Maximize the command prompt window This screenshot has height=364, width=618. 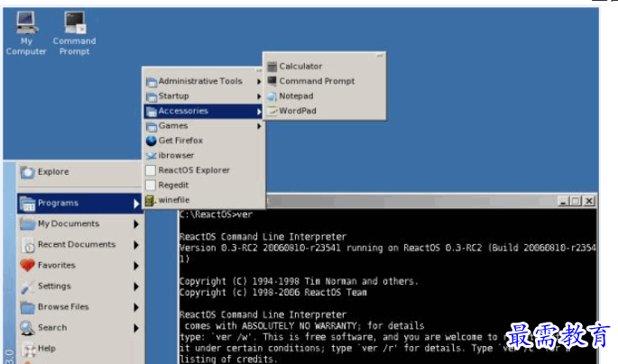coord(576,201)
